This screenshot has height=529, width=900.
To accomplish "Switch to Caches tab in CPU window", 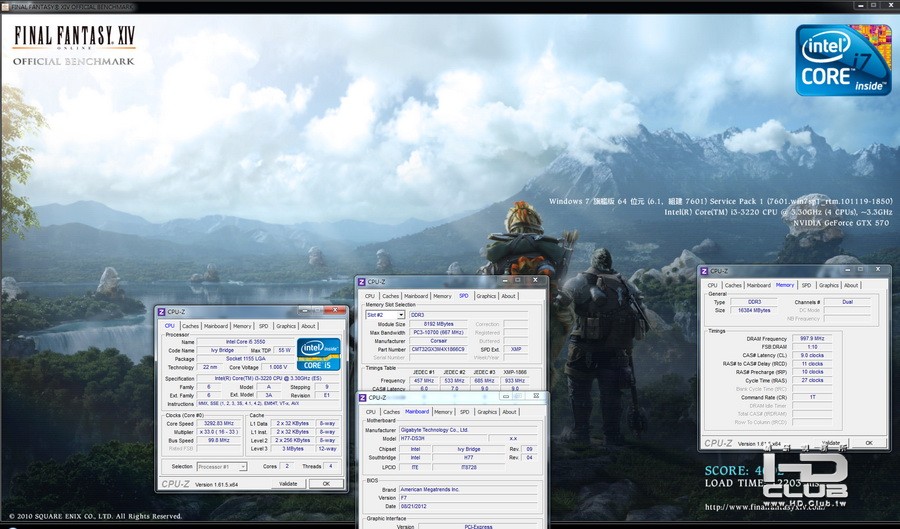I will click(190, 326).
